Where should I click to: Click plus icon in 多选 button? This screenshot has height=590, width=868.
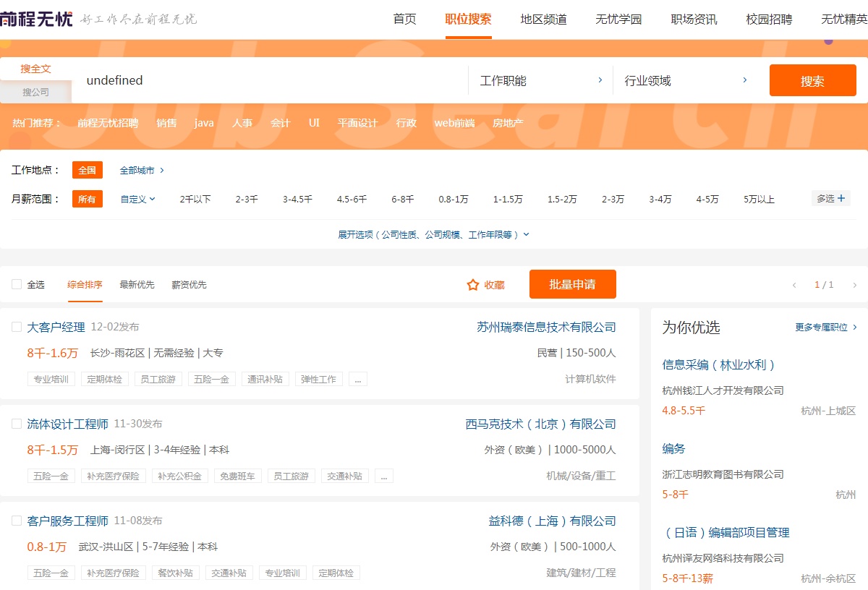[841, 198]
